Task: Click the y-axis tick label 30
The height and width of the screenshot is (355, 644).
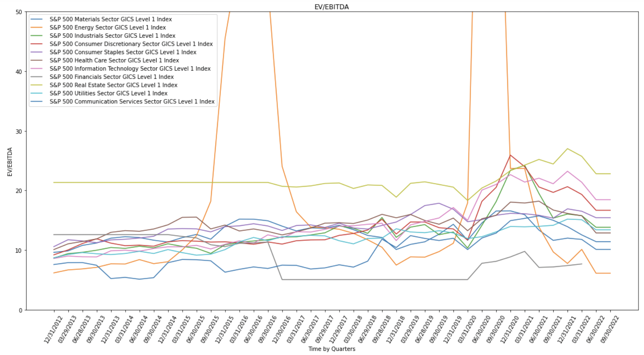Action: coord(19,131)
